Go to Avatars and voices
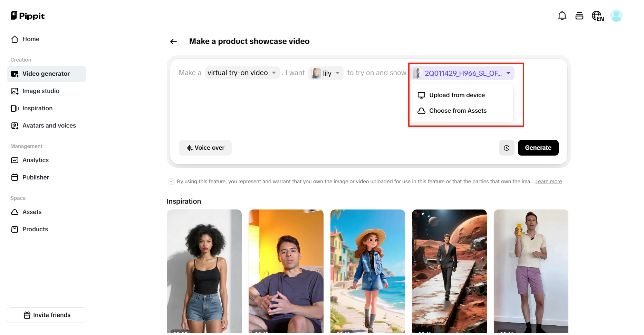 [x=49, y=125]
